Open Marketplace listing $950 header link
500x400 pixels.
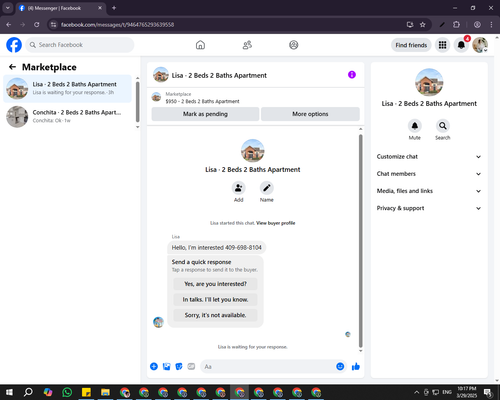(x=202, y=101)
